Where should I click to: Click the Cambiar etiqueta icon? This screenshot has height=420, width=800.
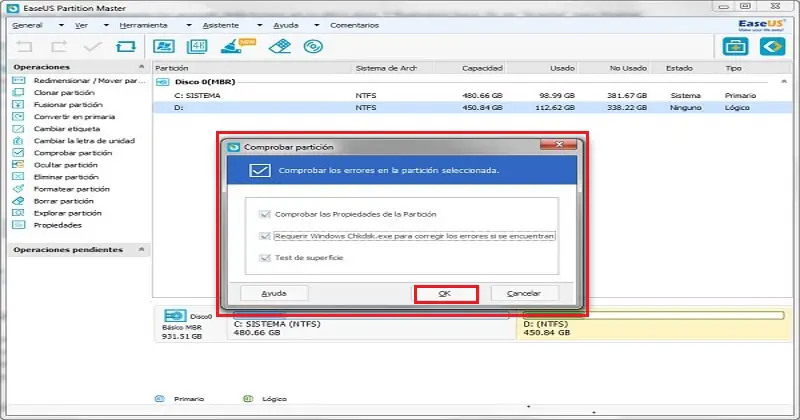[18, 129]
